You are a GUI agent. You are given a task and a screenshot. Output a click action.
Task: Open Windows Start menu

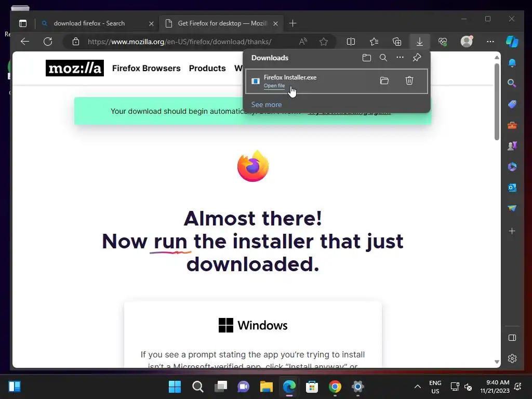coord(175,387)
